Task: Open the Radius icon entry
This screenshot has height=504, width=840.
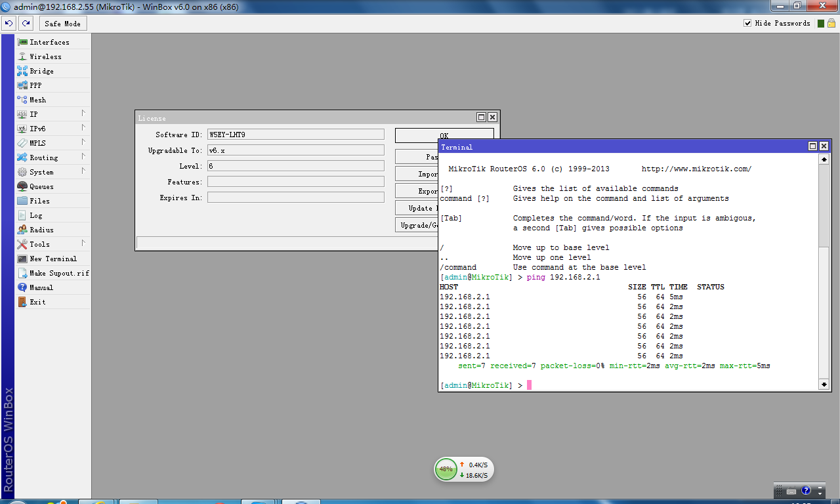Action: click(22, 230)
